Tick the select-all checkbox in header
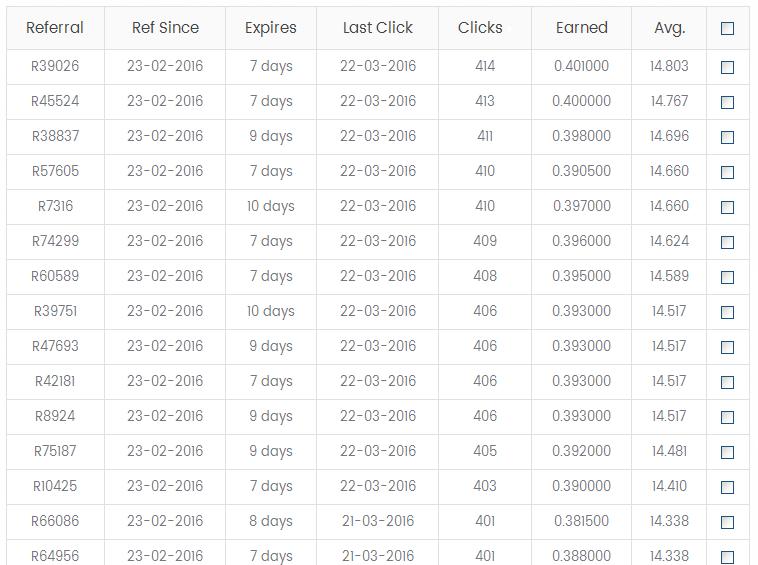Viewport: 758px width, 565px height. click(x=727, y=29)
